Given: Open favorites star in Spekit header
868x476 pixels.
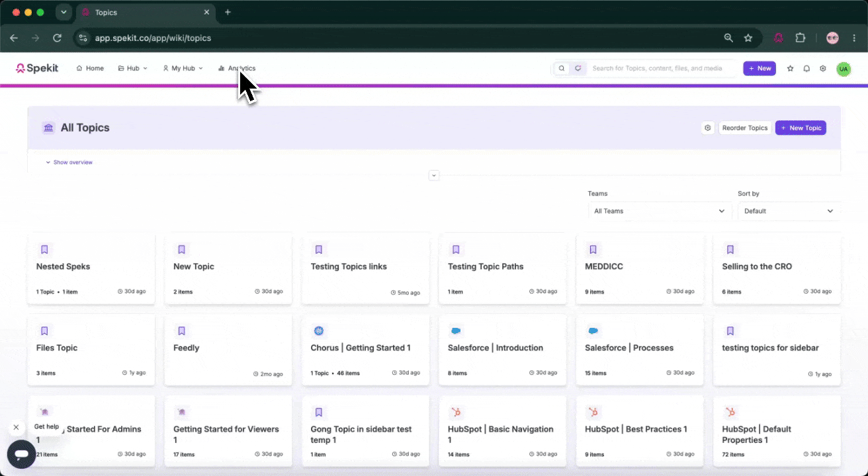Looking at the screenshot, I should (x=790, y=68).
